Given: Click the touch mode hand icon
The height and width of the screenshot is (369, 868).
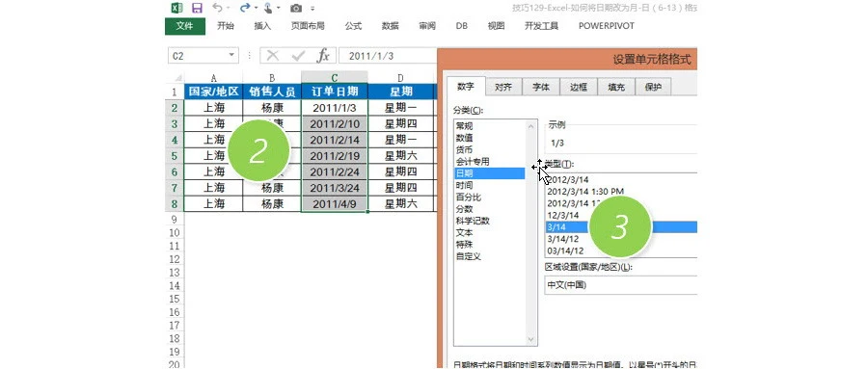Looking at the screenshot, I should tap(268, 8).
